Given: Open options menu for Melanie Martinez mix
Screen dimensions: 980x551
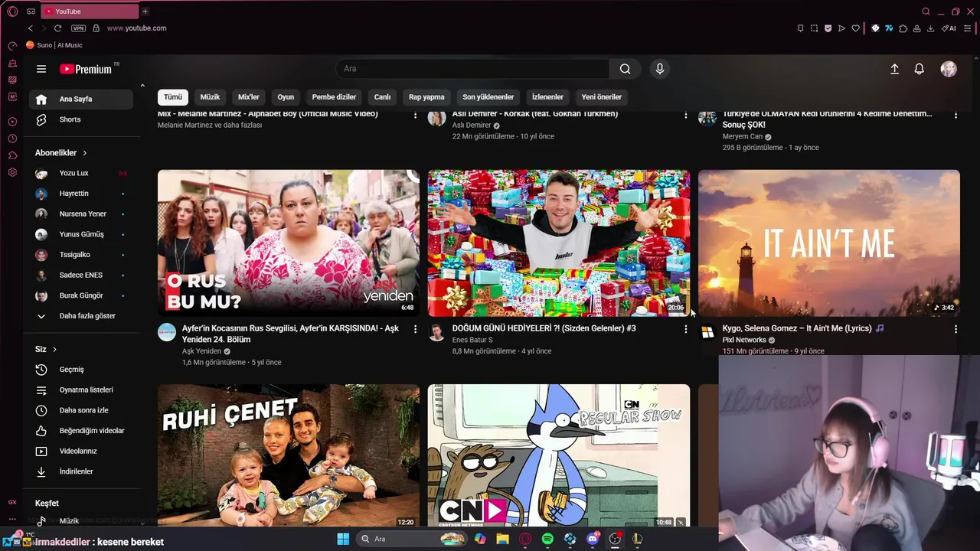Looking at the screenshot, I should tap(415, 115).
